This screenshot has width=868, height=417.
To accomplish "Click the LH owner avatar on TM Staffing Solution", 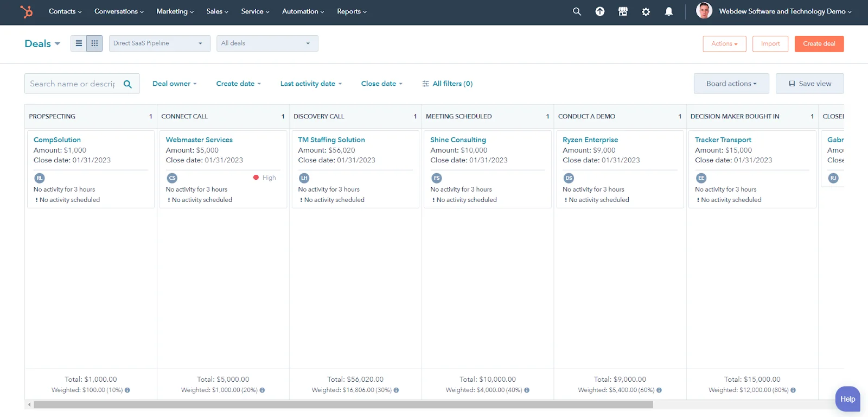I will click(304, 178).
